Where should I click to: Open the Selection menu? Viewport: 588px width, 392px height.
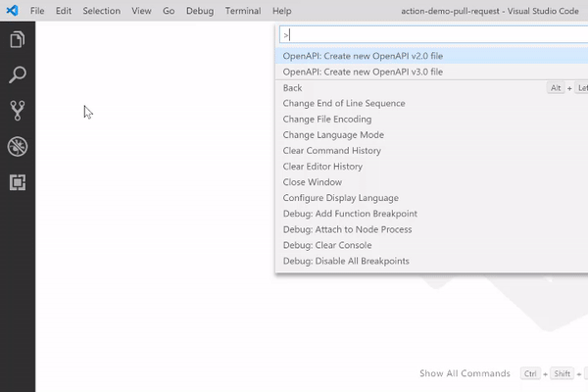coord(102,11)
